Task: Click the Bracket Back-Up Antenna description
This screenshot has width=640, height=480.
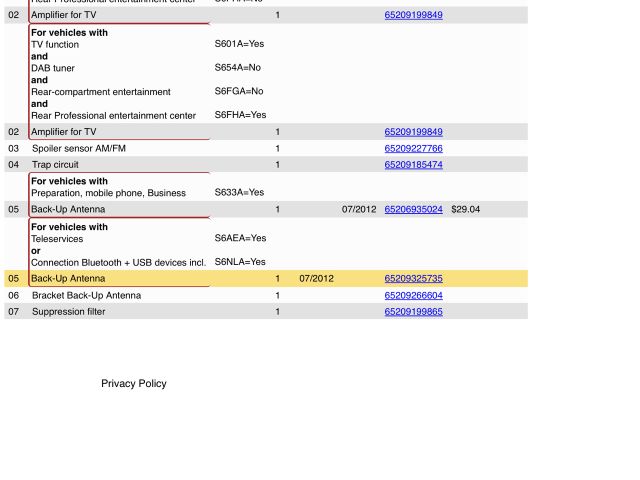Action: [86, 296]
